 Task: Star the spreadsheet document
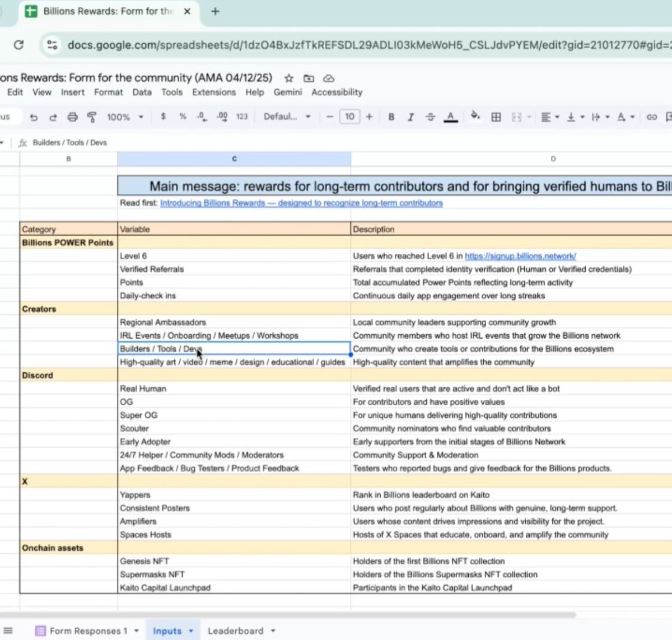click(289, 78)
